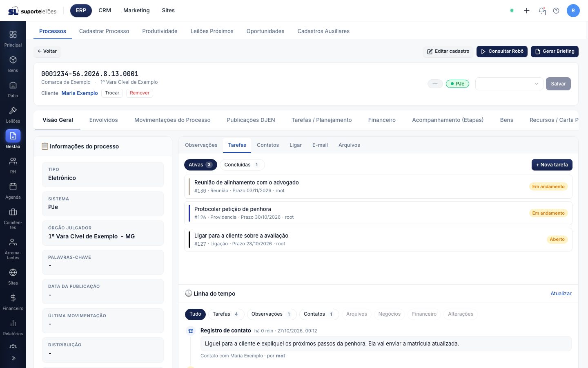Open the empty status dropdown beside Salvar
This screenshot has height=368, width=588.
(509, 84)
